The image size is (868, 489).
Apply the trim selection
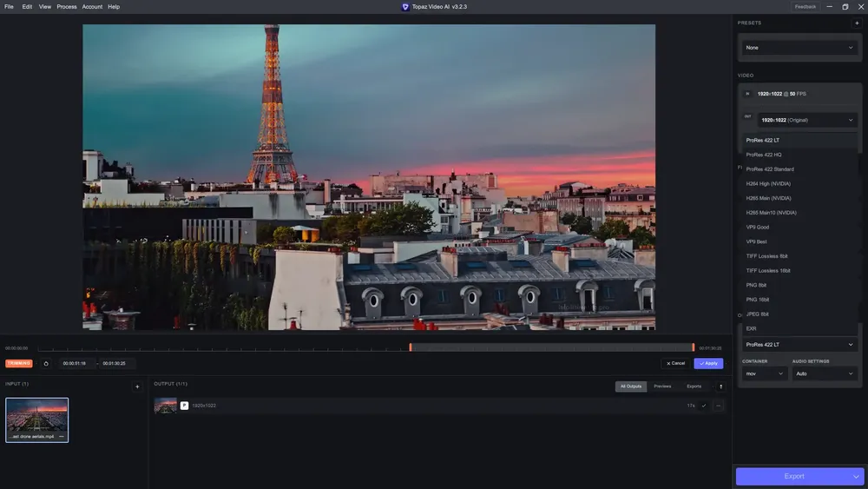[708, 364]
